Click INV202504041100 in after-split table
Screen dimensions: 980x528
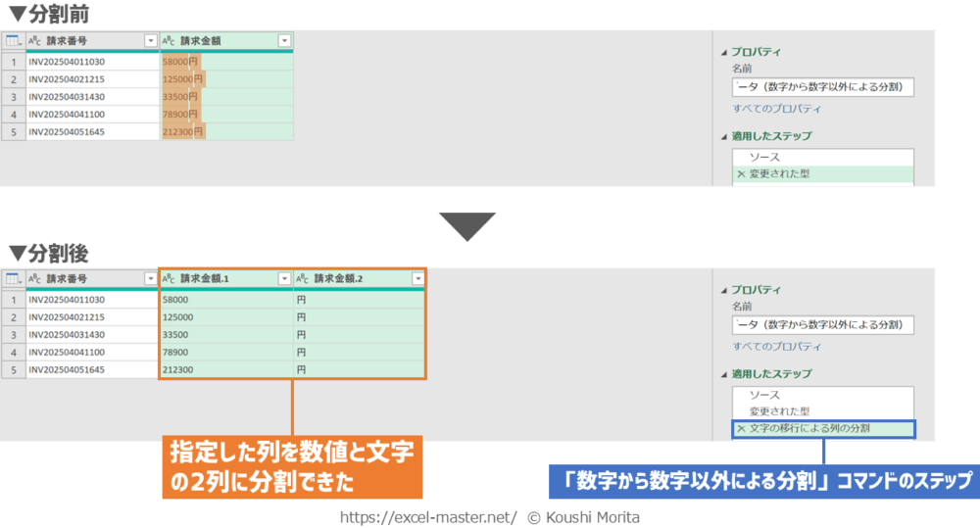pyautogui.click(x=92, y=353)
